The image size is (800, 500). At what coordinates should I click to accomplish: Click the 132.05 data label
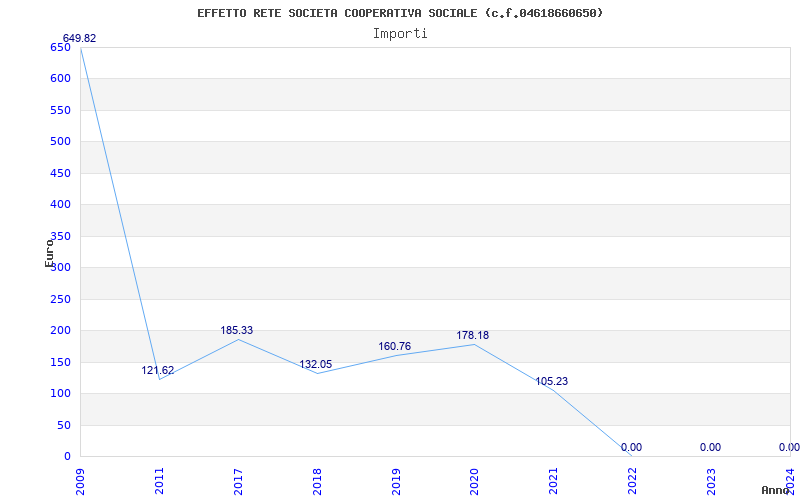point(315,364)
